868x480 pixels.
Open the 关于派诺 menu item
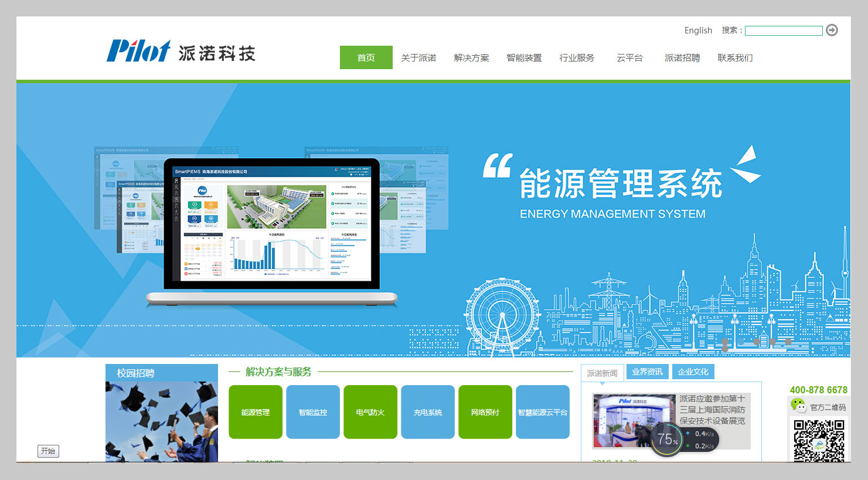(418, 57)
